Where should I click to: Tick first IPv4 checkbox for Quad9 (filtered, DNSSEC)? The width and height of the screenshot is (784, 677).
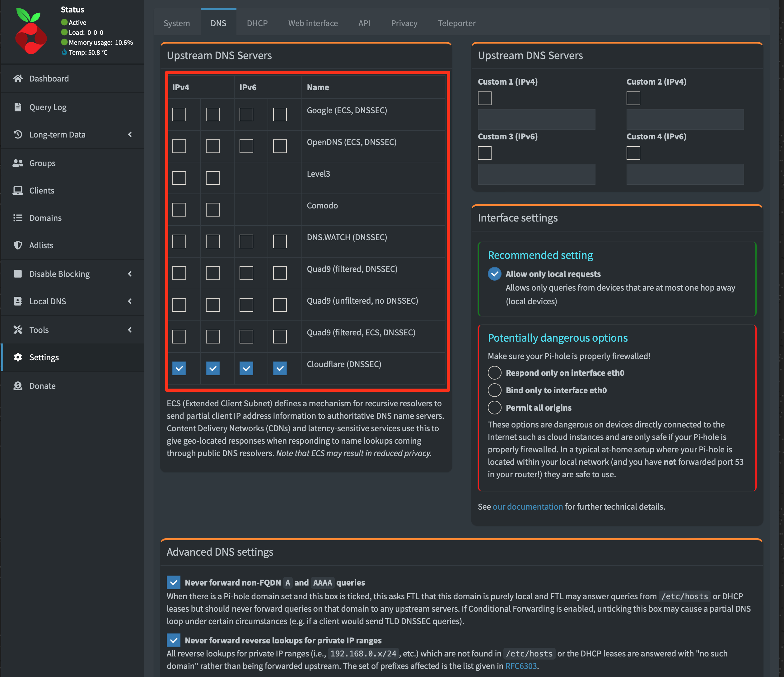(x=179, y=273)
